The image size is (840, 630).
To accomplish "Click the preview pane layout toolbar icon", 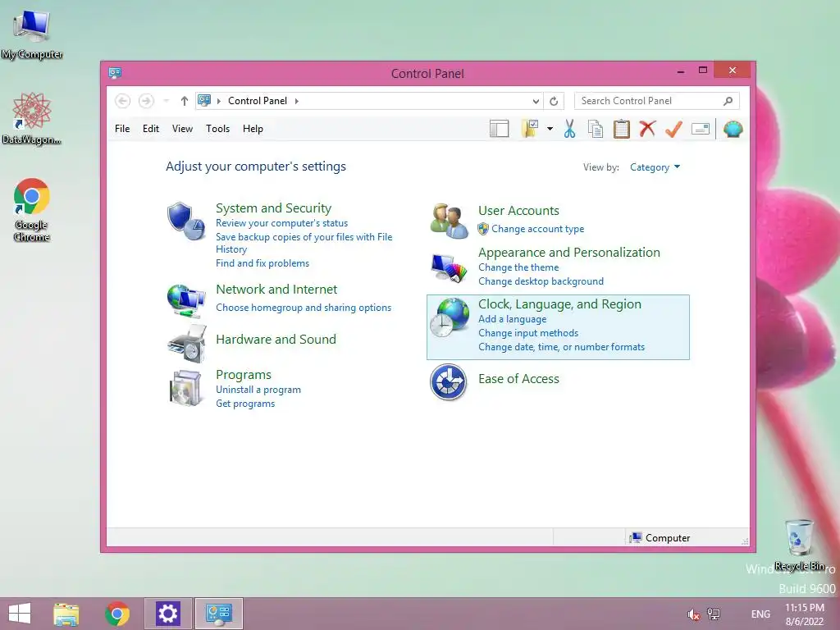I will click(499, 129).
